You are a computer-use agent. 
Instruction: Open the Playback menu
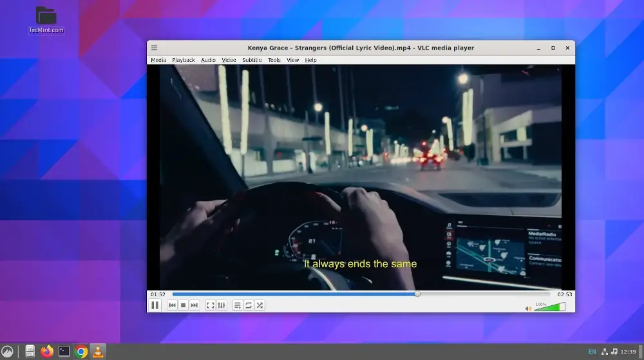pyautogui.click(x=183, y=60)
